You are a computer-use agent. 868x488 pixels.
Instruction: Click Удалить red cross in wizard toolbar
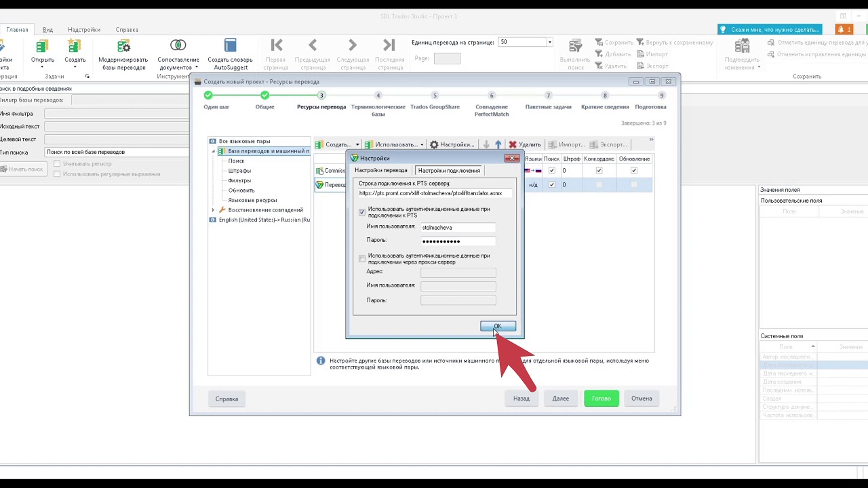[x=525, y=144]
